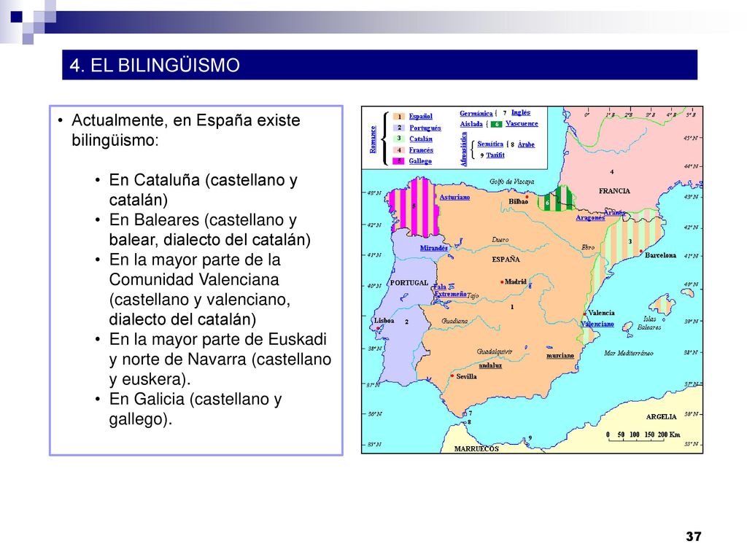The height and width of the screenshot is (560, 747).
Task: Click the Bilbao city label
Action: (x=518, y=201)
